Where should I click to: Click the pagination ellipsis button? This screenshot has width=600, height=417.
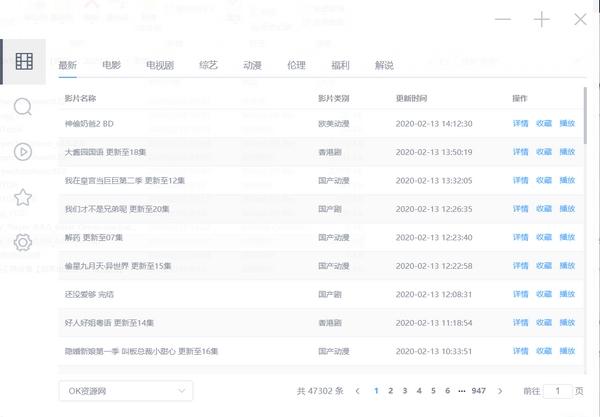(x=462, y=391)
